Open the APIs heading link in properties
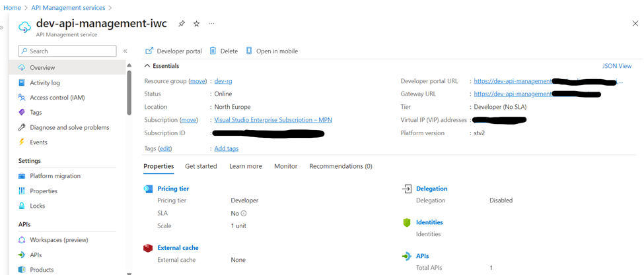Screen dimensions: 644x275 [423, 256]
